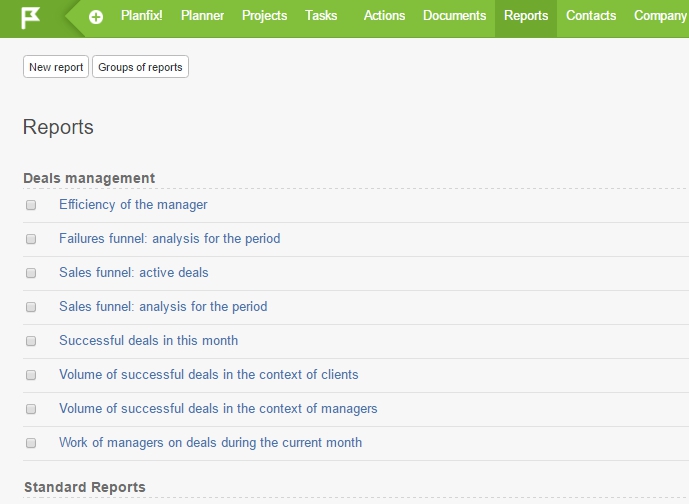Open Efficiency of the manager report
Screen dimensions: 689x504
(133, 205)
